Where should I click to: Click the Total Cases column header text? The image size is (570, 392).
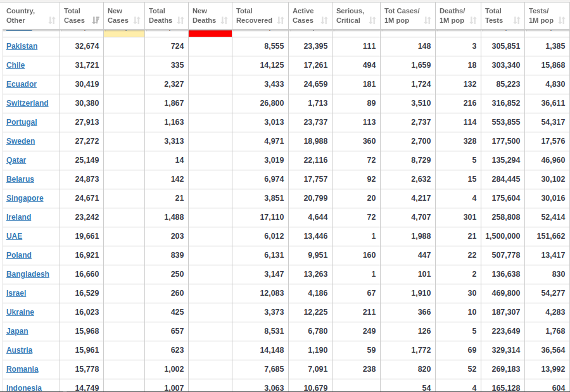coord(74,16)
